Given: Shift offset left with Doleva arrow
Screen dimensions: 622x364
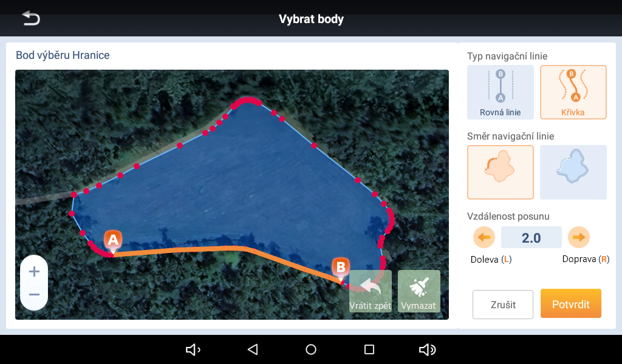Looking at the screenshot, I should pos(484,237).
